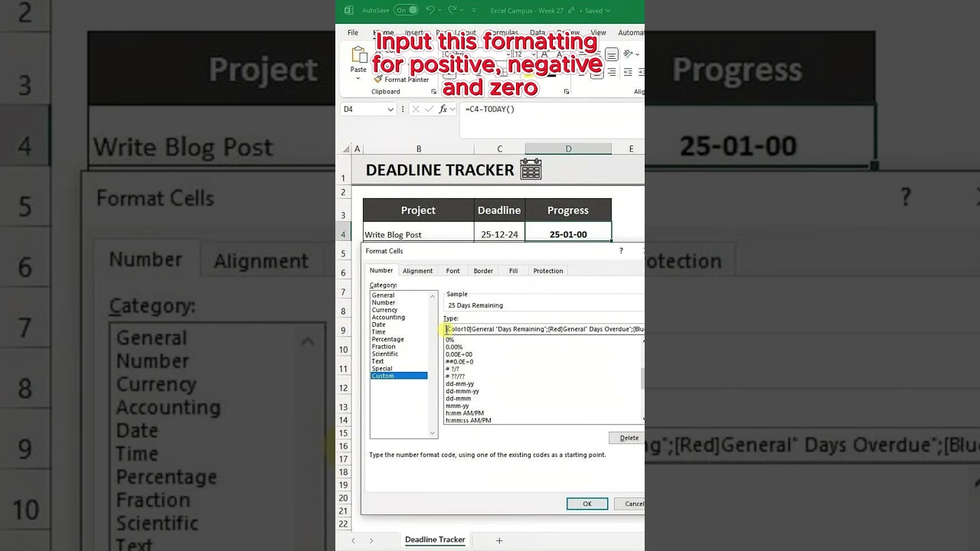Click the format list scrollbar thumb

pyautogui.click(x=643, y=378)
